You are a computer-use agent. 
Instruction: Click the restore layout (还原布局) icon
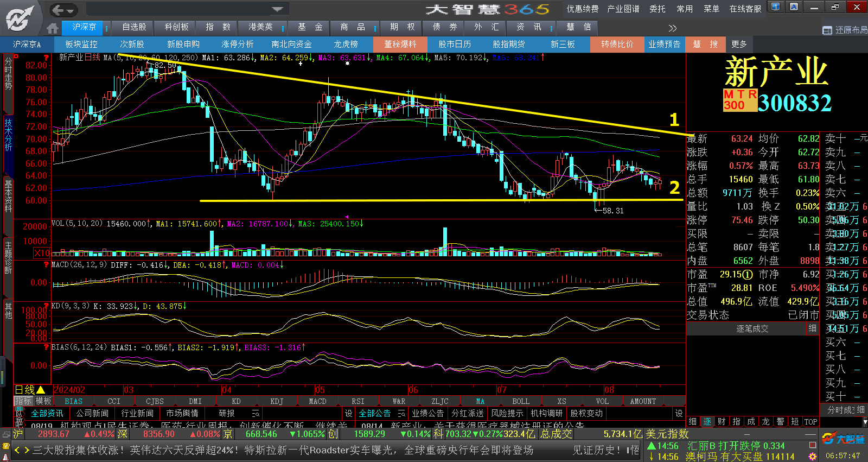[x=827, y=30]
